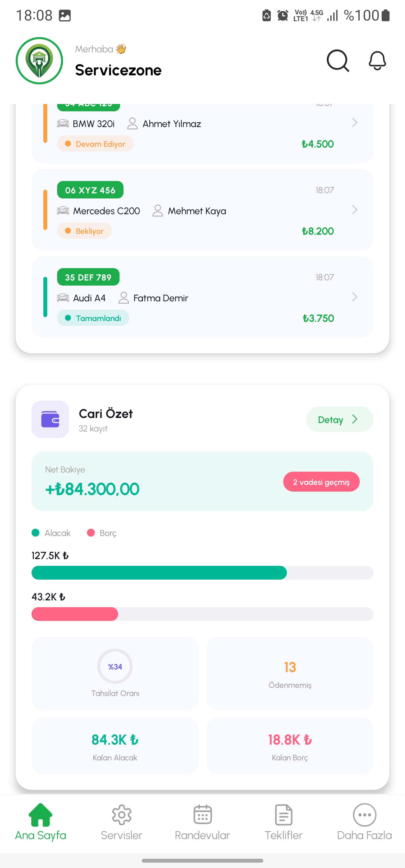Tap the Kalan Borç 18.8K card
Screen dimensions: 405x868
[x=290, y=745]
